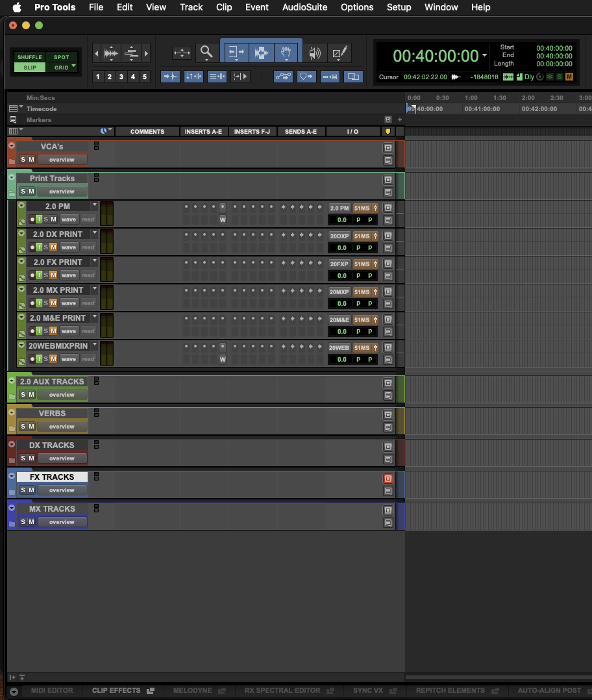The width and height of the screenshot is (592, 700).
Task: Enable SHUFFLE edit mode
Action: 29,57
